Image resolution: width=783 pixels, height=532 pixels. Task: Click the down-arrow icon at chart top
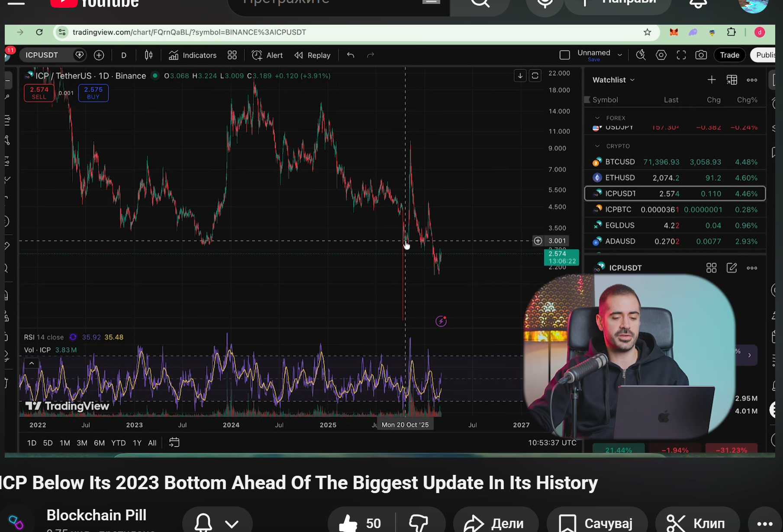pos(520,76)
